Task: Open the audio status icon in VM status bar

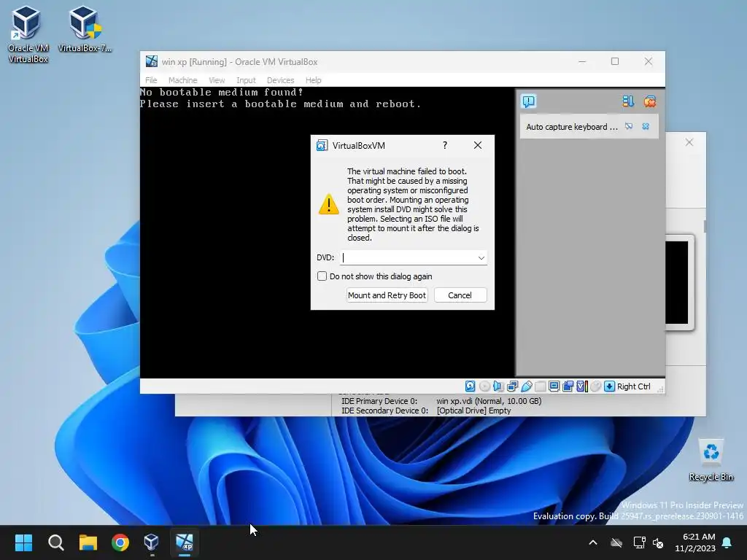Action: pyautogui.click(x=498, y=386)
